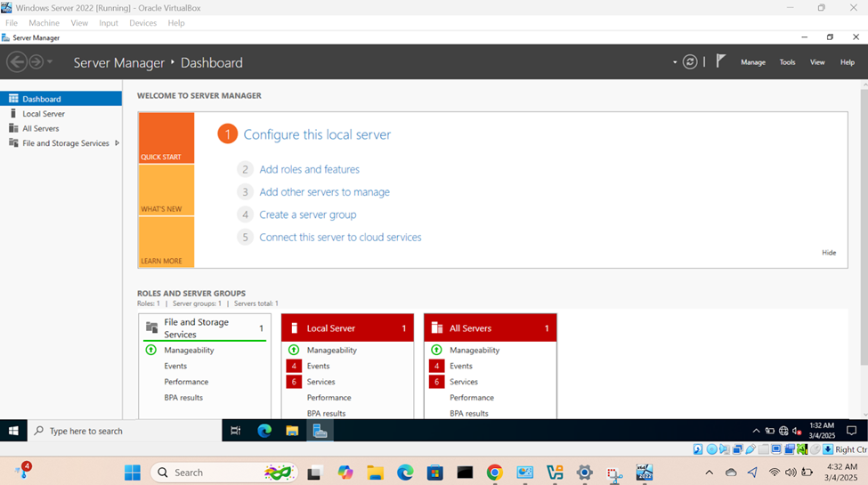Click the red 4 Events badge in All Servers tile

pos(437,366)
